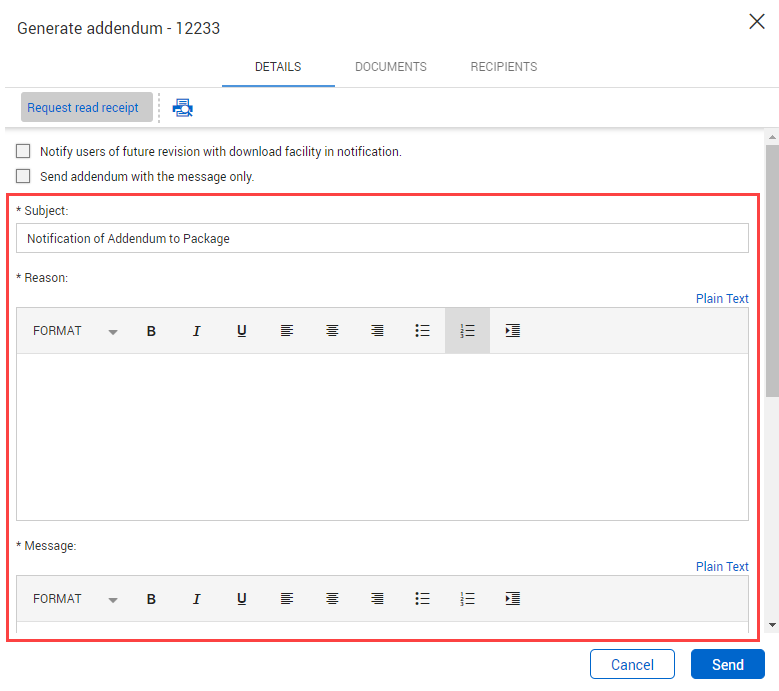Increase indent in the Message editor toolbar
This screenshot has height=691, width=779.
click(512, 599)
